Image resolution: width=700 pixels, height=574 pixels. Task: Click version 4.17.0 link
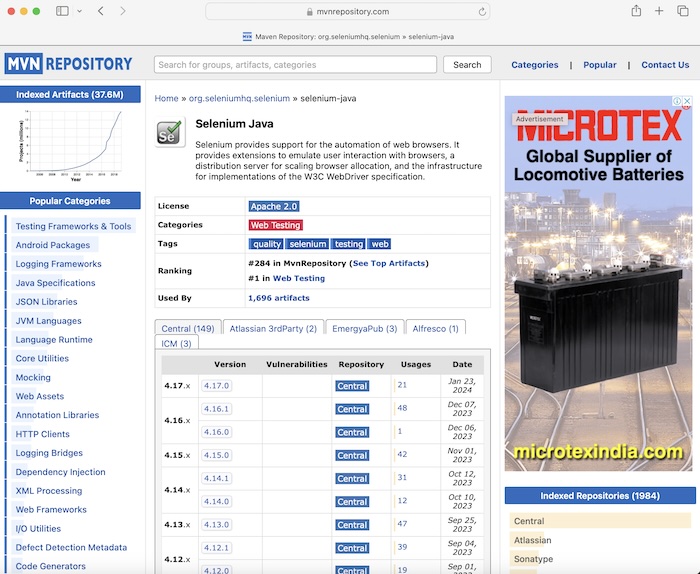click(x=216, y=385)
